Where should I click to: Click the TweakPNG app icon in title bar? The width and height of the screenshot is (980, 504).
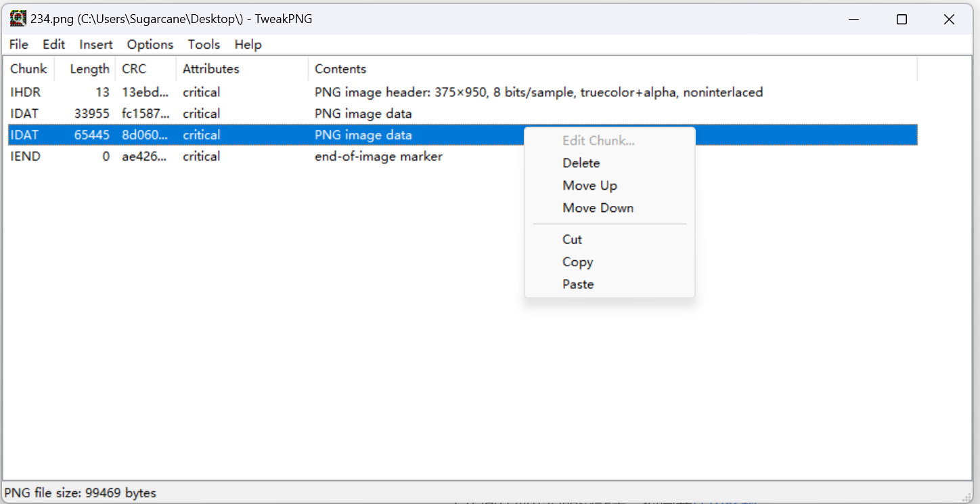coord(18,19)
